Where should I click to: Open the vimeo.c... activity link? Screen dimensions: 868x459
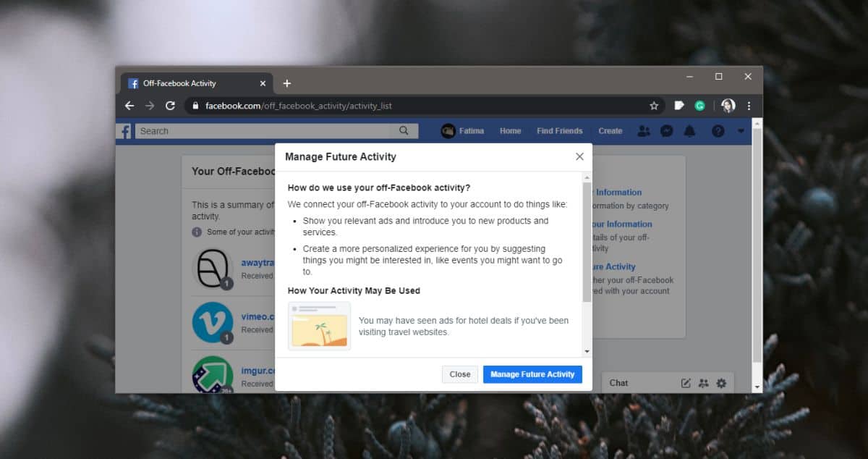[x=258, y=316]
